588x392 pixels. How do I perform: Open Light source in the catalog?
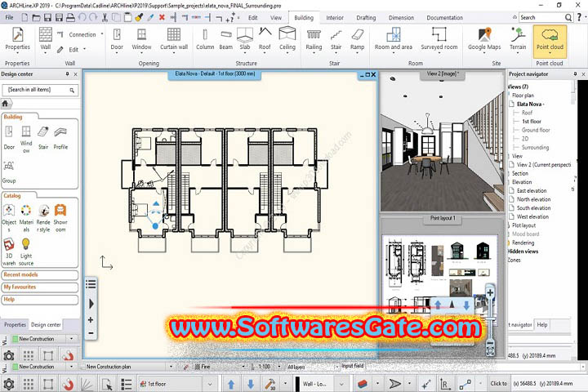pyautogui.click(x=26, y=252)
